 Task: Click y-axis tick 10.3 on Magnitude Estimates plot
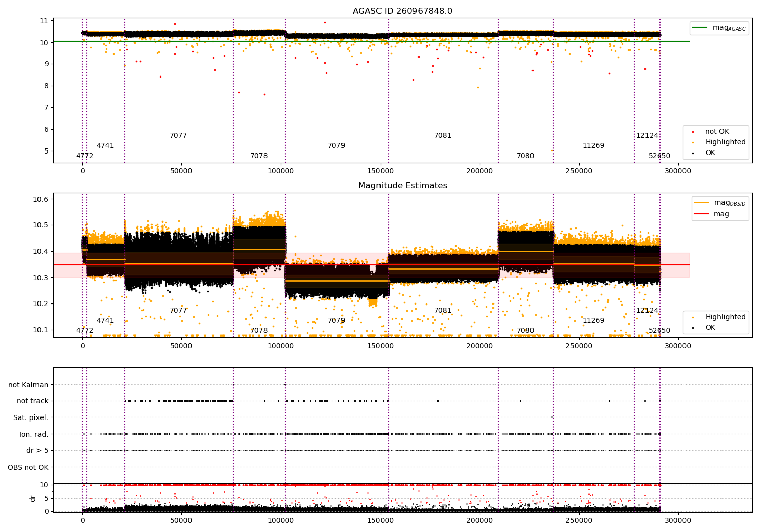[41, 278]
